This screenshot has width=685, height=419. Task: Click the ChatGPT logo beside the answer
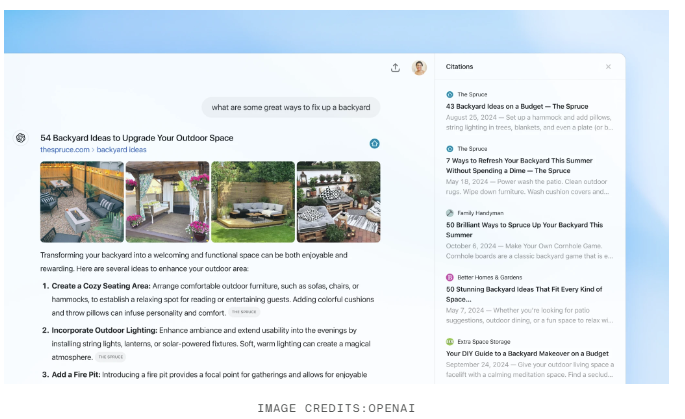(21, 138)
